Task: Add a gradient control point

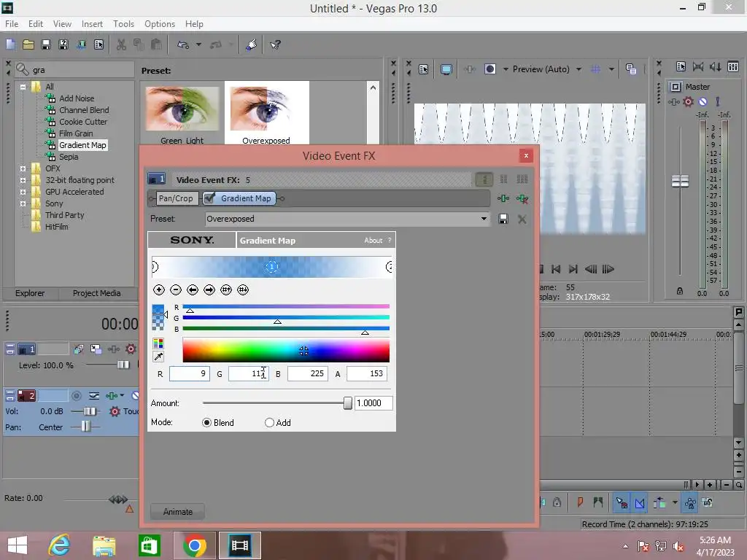Action: pyautogui.click(x=159, y=289)
